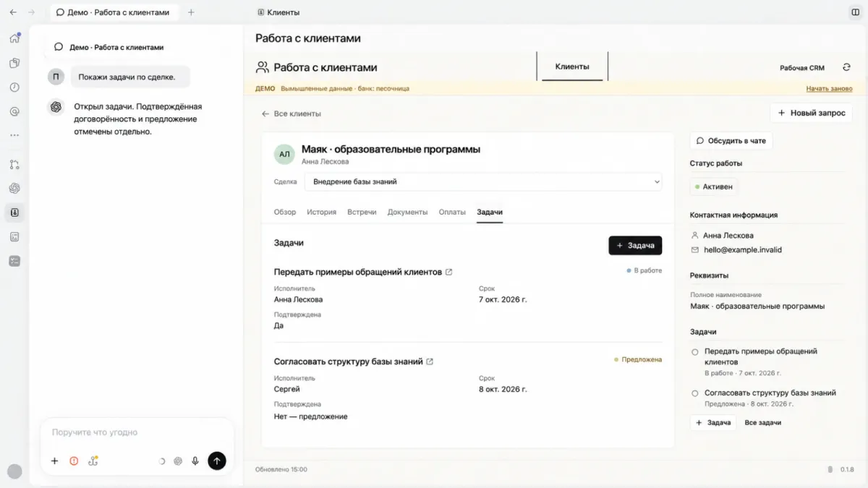Open task title Согласовать структуру базы знаний
The image size is (868, 488).
(x=348, y=361)
